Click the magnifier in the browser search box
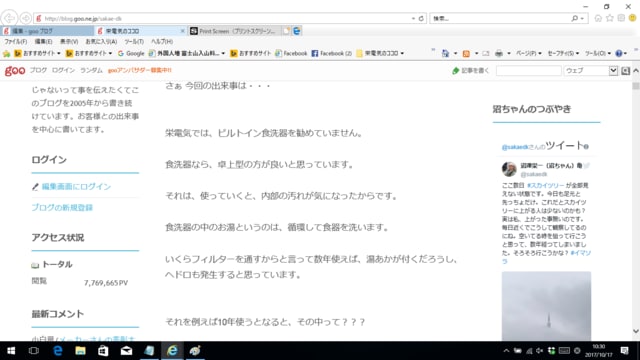Viewport: 640px width, 360px height. coord(575,18)
